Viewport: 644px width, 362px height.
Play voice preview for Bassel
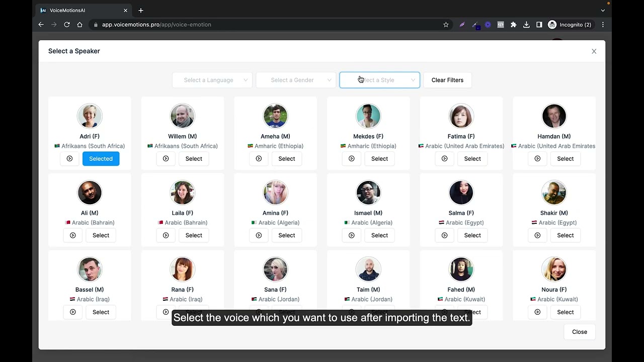click(x=73, y=312)
